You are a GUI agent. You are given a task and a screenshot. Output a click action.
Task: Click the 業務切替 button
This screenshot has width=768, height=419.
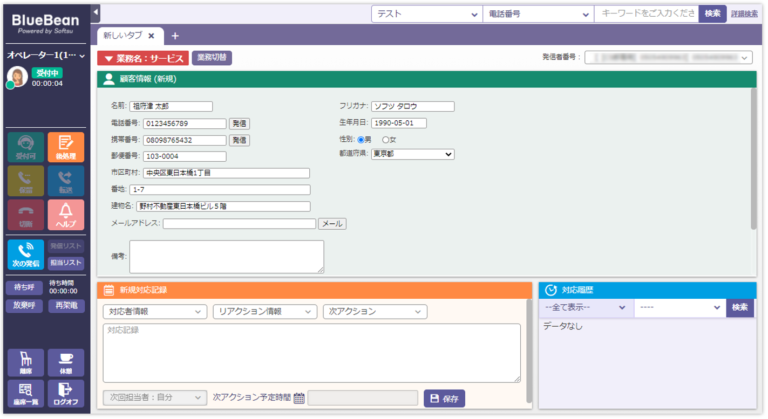(211, 58)
